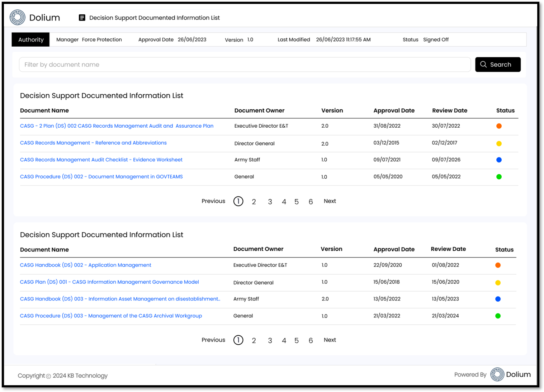Click Next in the bottom pagination
This screenshot has height=392, width=544.
(x=330, y=340)
